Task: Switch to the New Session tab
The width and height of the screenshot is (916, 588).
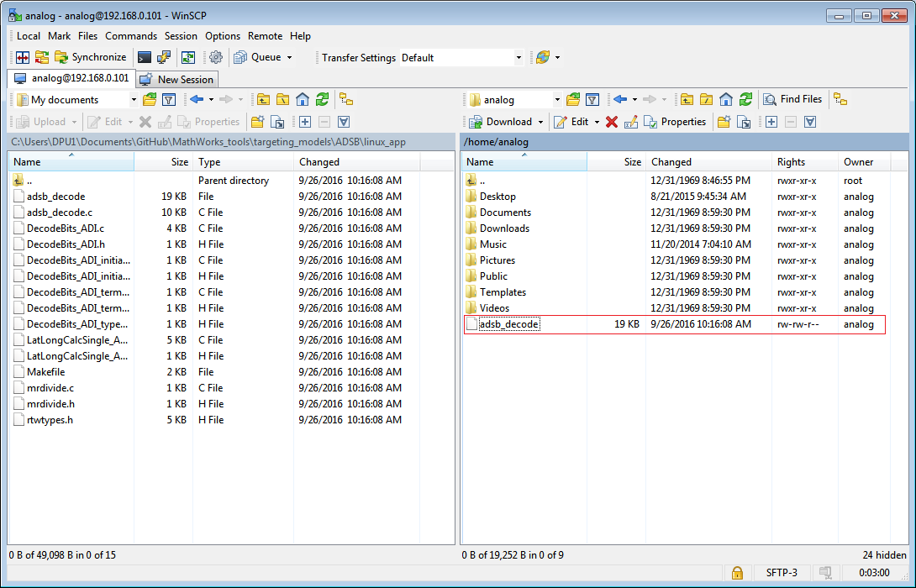Action: pyautogui.click(x=177, y=80)
